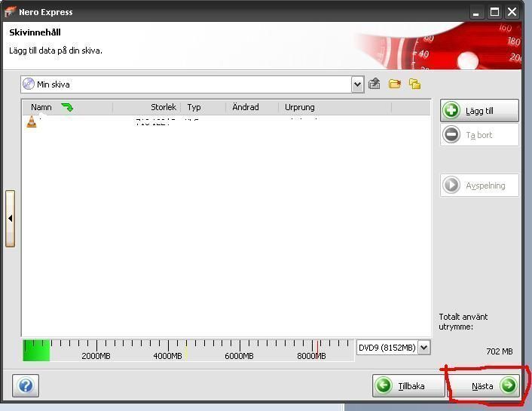Image resolution: width=532 pixels, height=411 pixels.
Task: Close the Nero Express window
Action: point(512,12)
